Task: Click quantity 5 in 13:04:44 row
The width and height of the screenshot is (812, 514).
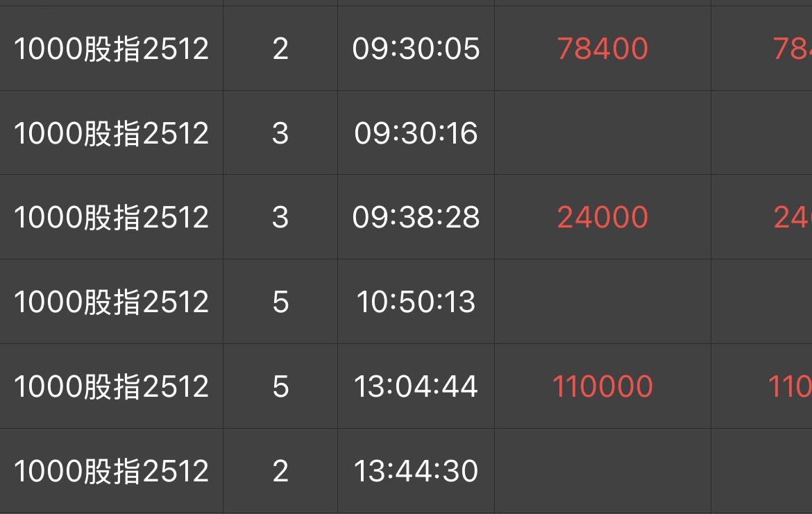Action: [x=280, y=386]
